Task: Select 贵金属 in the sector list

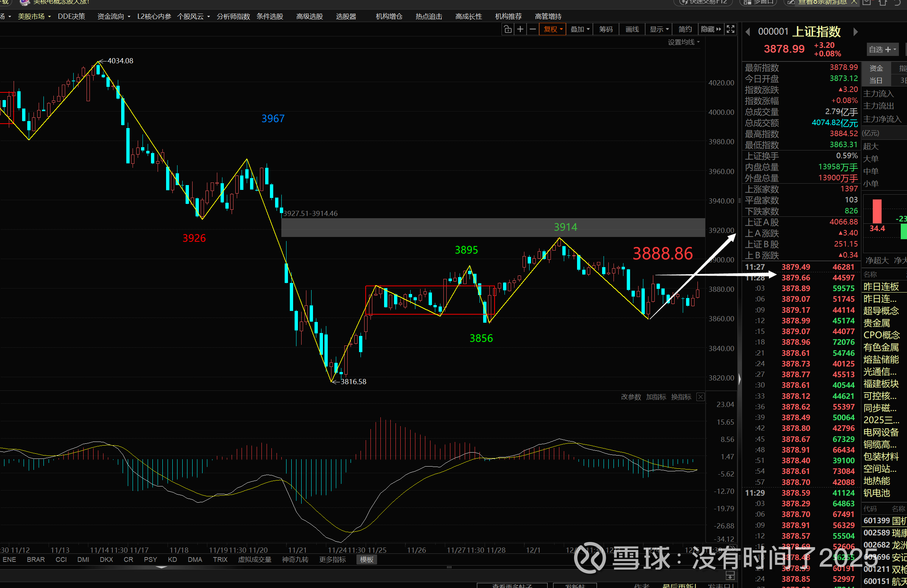Action: pos(876,323)
